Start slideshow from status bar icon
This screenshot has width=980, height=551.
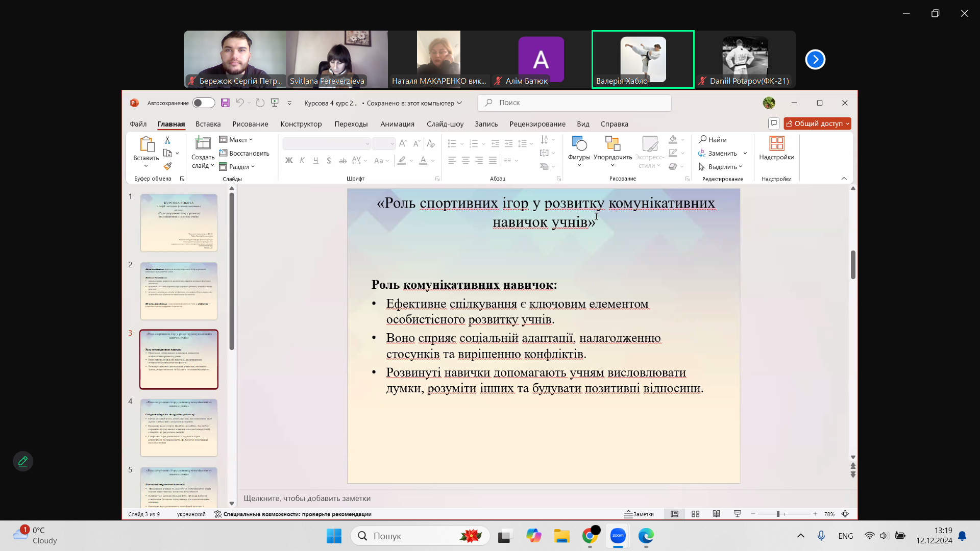click(x=737, y=514)
